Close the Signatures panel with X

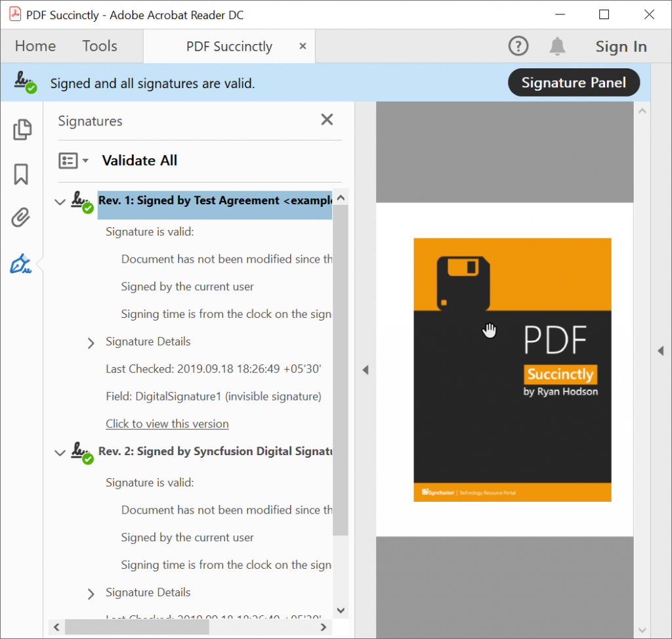tap(327, 120)
